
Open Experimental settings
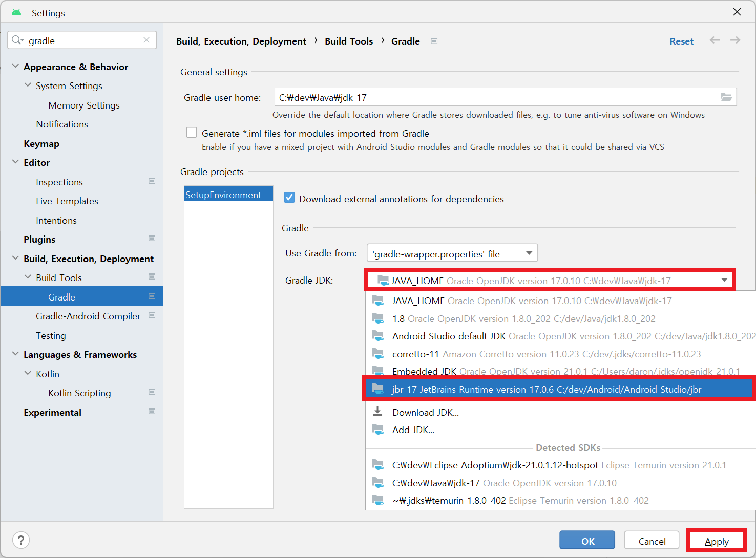pos(52,412)
